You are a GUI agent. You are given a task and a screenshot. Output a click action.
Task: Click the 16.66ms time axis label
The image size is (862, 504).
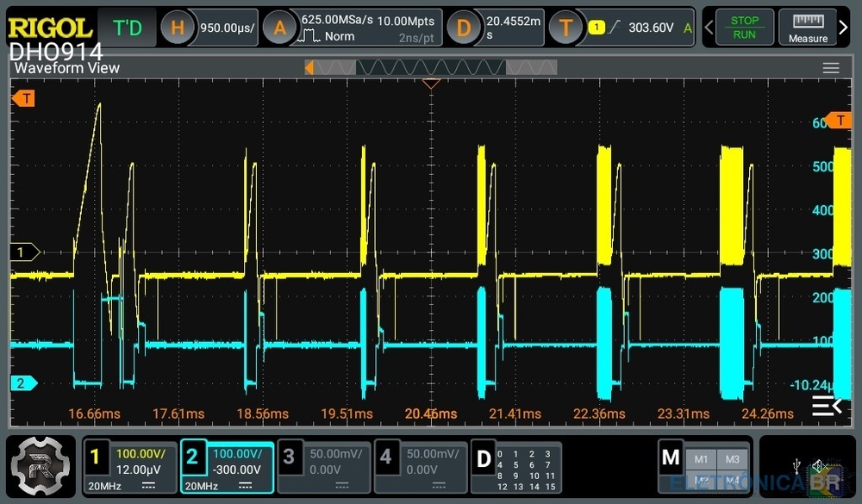[x=94, y=414]
